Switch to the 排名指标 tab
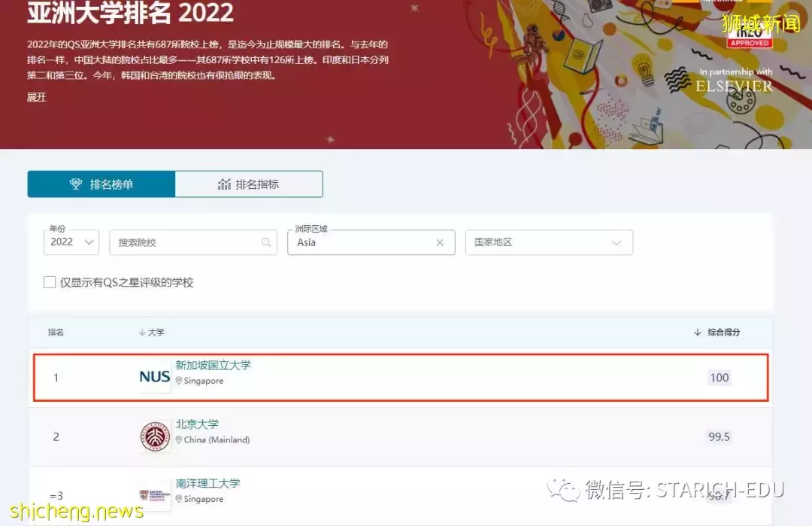Screen dimensions: 812x526 249,184
